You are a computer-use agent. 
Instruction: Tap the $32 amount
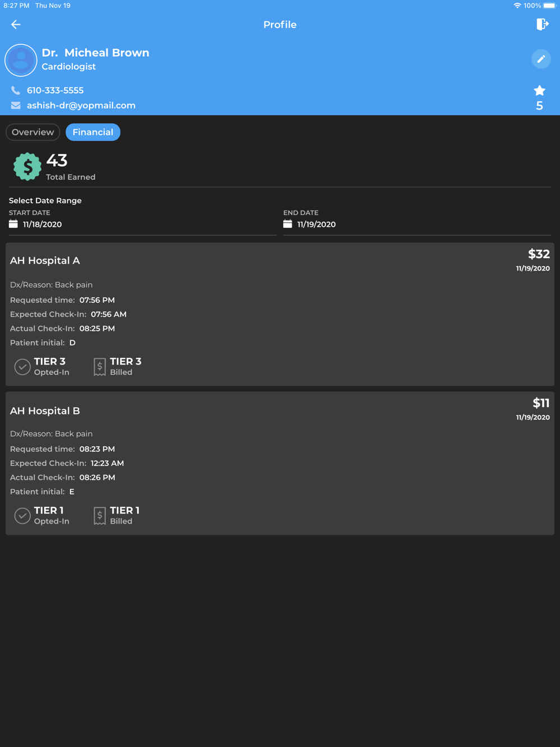pos(539,254)
